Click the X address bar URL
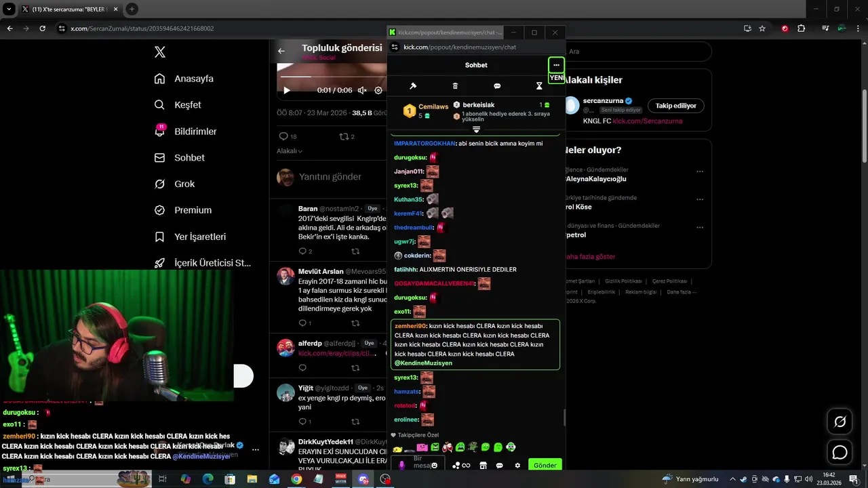This screenshot has height=488, width=868. pos(142,28)
